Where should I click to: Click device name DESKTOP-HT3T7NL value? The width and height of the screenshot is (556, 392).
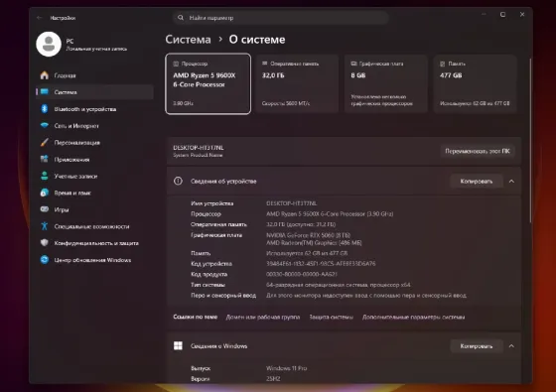tap(292, 203)
